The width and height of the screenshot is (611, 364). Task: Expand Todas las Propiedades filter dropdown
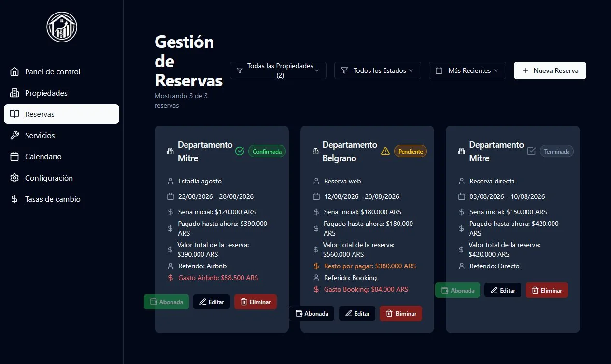click(278, 70)
